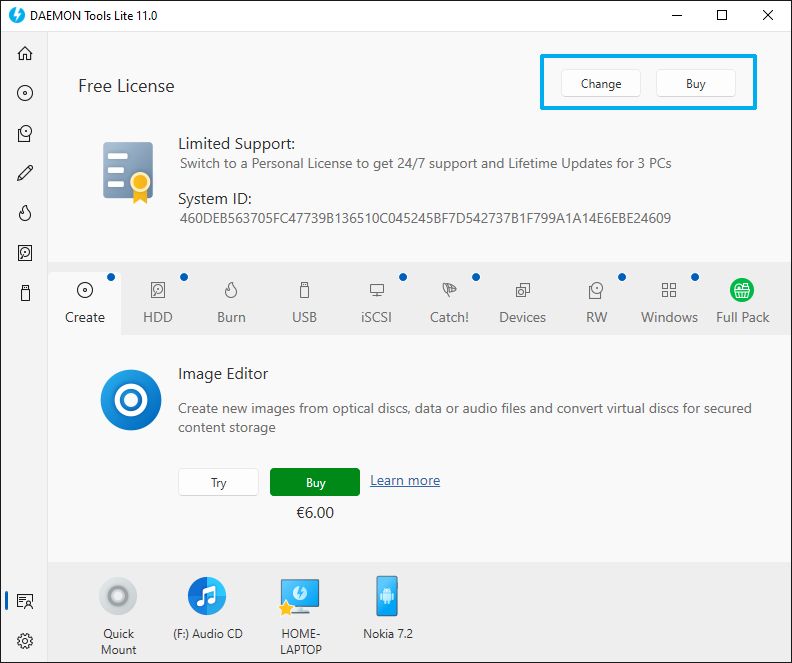Click the Image Editor title text
The height and width of the screenshot is (663, 792).
[223, 374]
